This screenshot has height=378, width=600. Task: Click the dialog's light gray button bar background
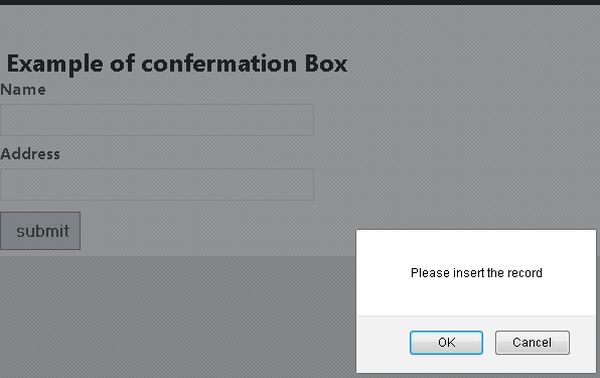[383, 344]
